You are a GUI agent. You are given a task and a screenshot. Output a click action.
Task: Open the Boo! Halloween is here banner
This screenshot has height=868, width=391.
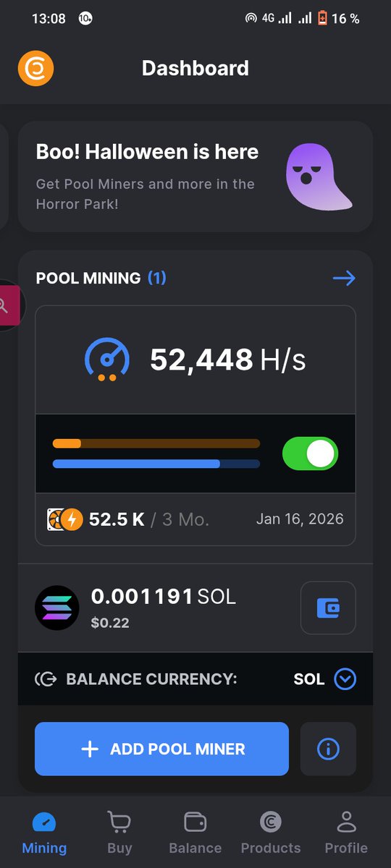click(x=195, y=176)
